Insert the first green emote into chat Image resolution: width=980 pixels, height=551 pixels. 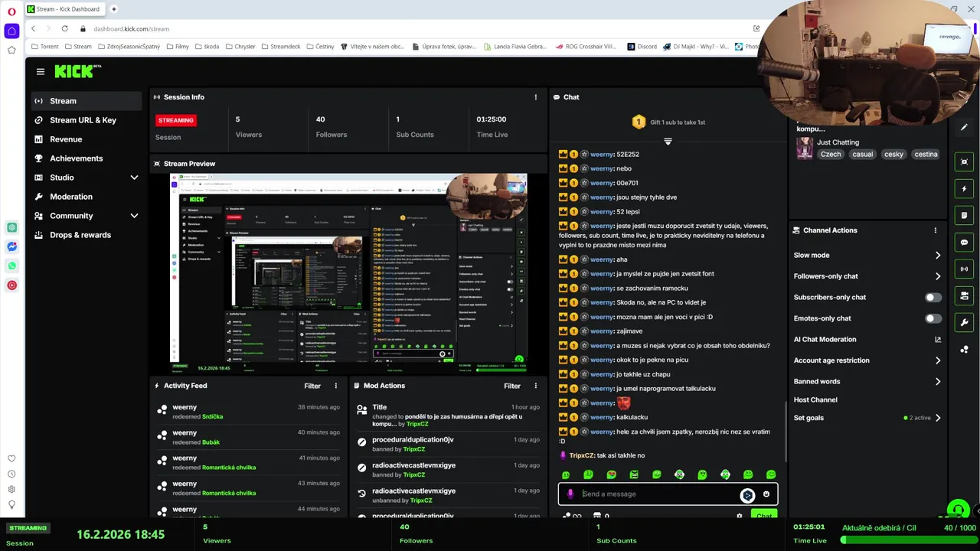[x=566, y=474]
